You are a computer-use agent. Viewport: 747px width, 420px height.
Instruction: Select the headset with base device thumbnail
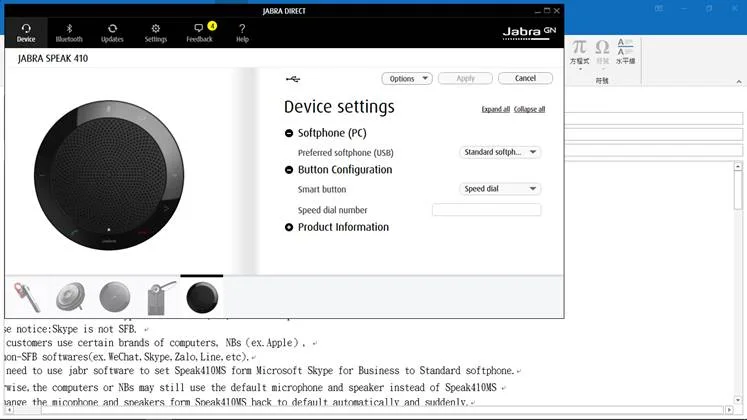coord(161,298)
